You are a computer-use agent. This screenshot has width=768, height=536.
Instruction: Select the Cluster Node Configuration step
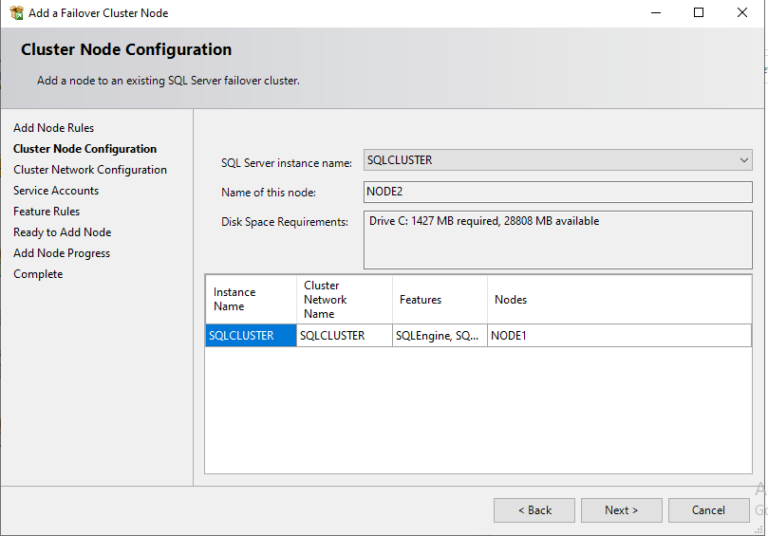[x=85, y=149]
